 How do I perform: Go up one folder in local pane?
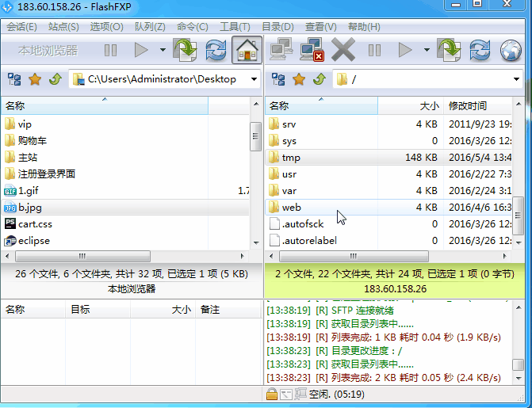click(55, 79)
